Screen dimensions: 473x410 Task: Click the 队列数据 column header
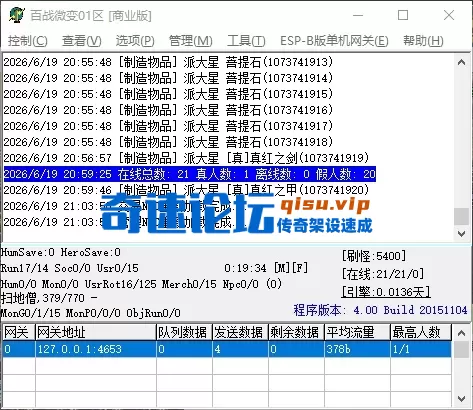tap(184, 332)
